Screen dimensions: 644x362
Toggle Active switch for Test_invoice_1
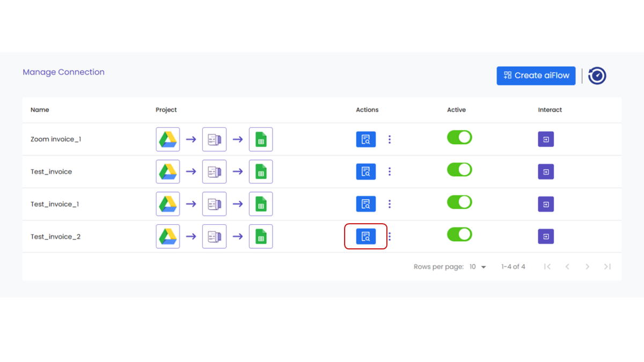coord(459,202)
